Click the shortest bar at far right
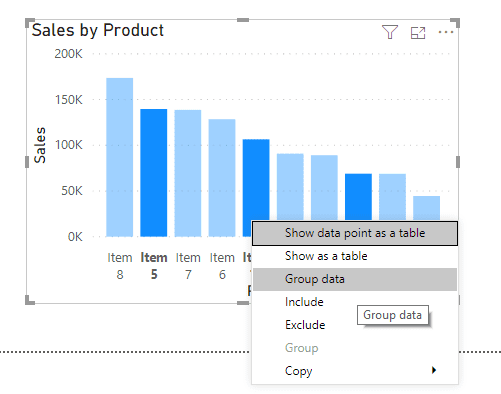Screen dimensions: 501x394 point(427,208)
